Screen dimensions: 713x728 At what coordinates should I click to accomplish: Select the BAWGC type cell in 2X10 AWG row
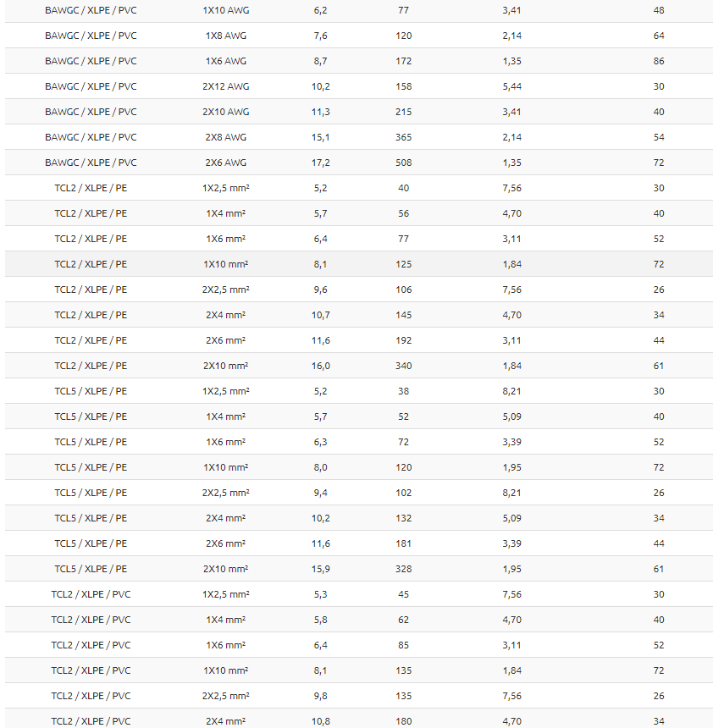(x=91, y=112)
